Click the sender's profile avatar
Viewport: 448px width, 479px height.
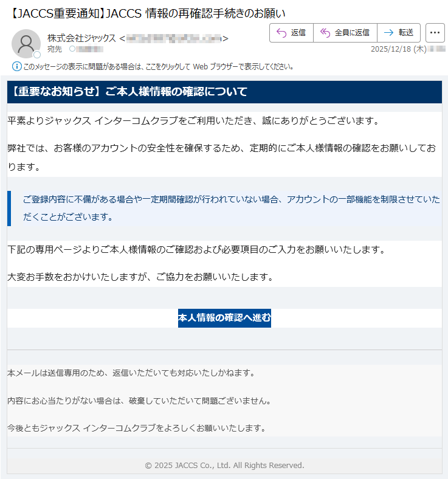[x=26, y=43]
